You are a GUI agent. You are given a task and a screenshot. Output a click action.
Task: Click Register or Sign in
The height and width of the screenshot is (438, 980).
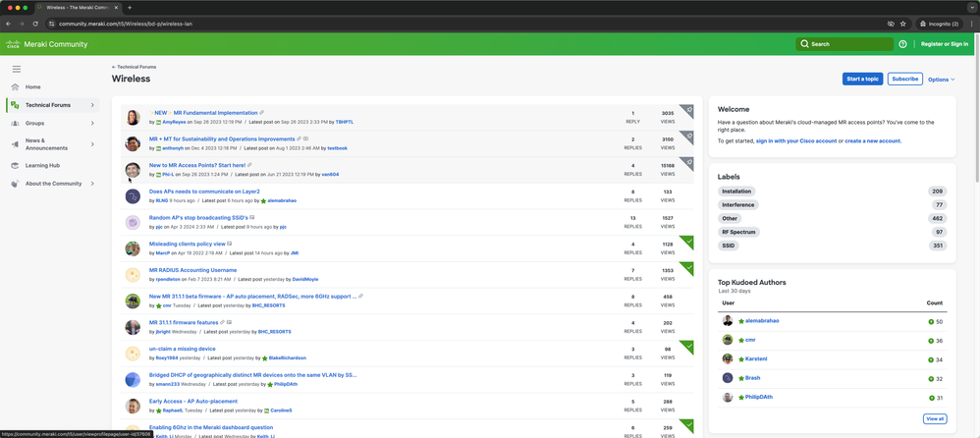pyautogui.click(x=945, y=44)
